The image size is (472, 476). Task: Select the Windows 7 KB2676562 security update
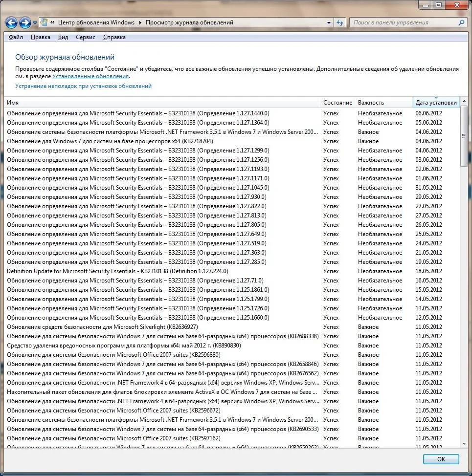coord(232,373)
